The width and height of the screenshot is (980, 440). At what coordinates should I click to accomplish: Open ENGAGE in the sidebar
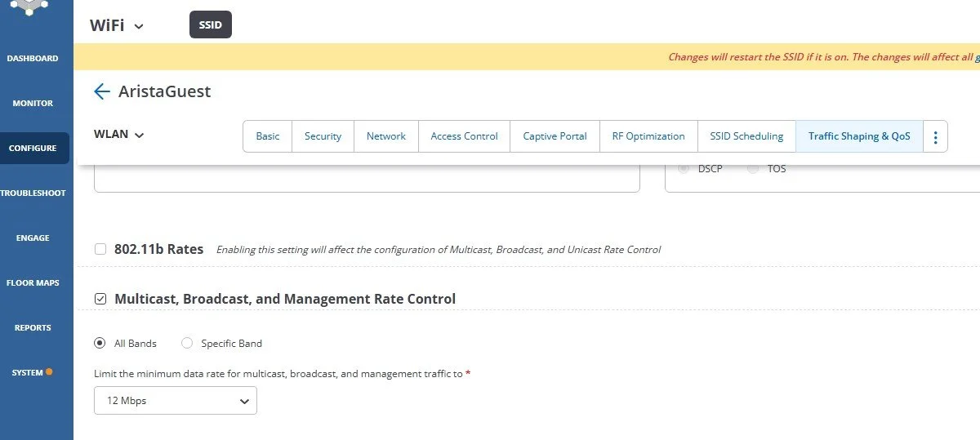click(33, 238)
